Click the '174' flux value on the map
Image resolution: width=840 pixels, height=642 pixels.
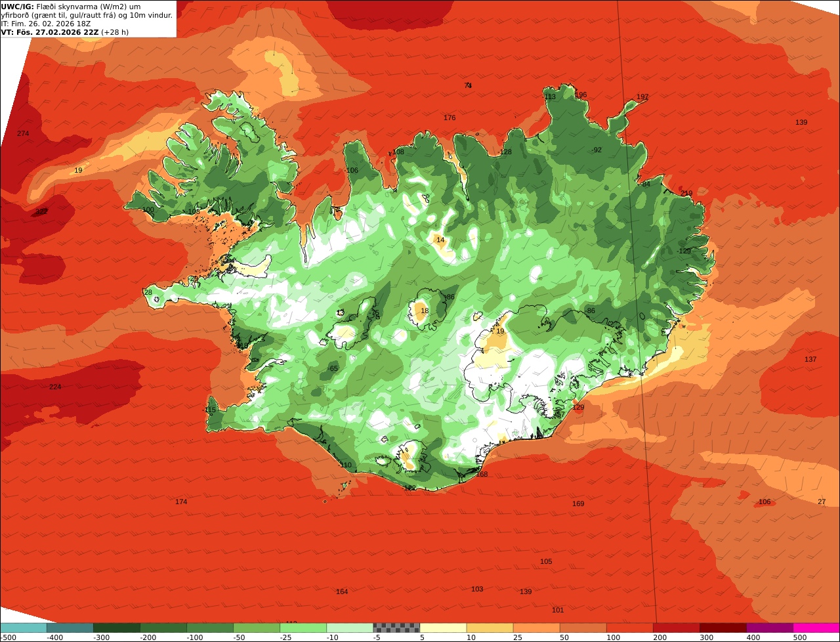181,502
